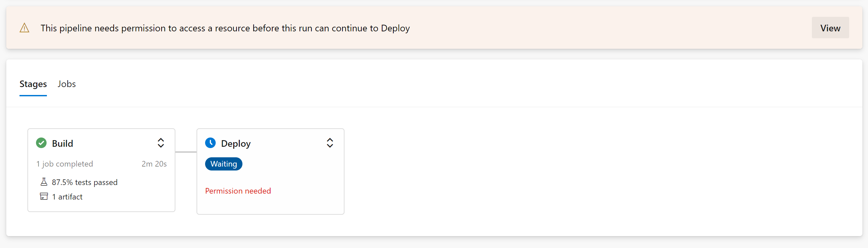Open the Build stage title
The image size is (868, 248).
62,143
